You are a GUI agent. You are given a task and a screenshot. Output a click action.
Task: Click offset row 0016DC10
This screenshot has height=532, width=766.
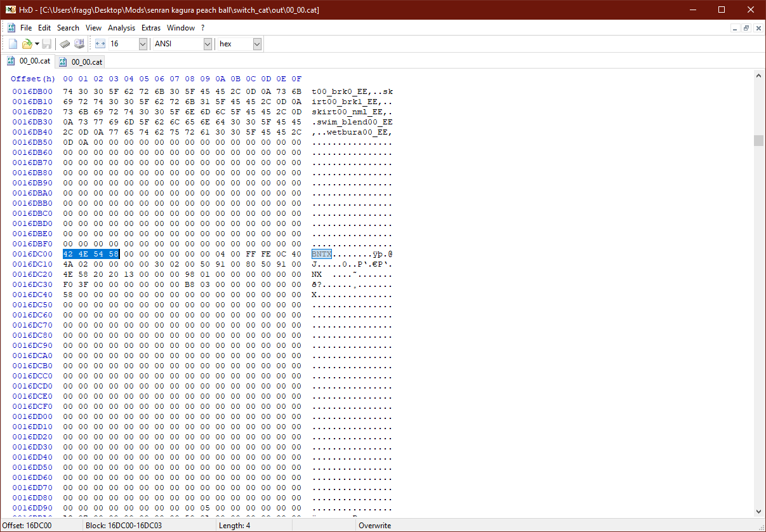[32, 264]
